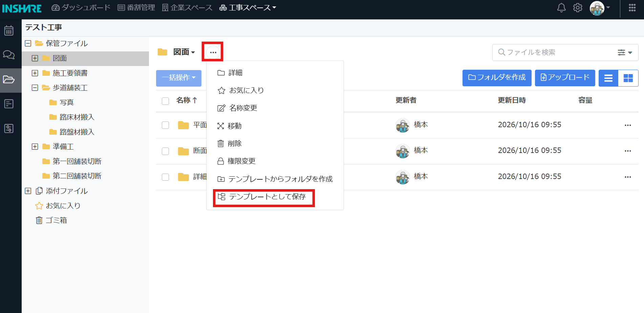Open the three-dots menu beside 図面 title
Screen dimensions: 644x313
(213, 52)
